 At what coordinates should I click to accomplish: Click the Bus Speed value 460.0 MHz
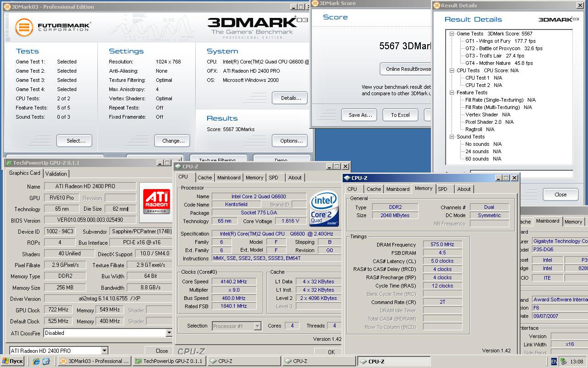coord(233,298)
